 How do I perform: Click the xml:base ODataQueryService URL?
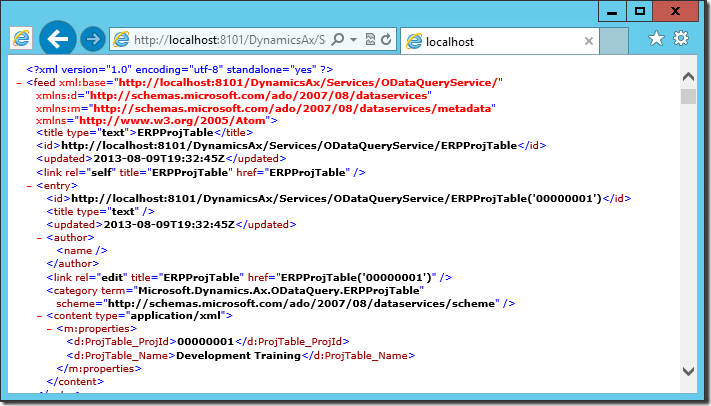pos(308,83)
